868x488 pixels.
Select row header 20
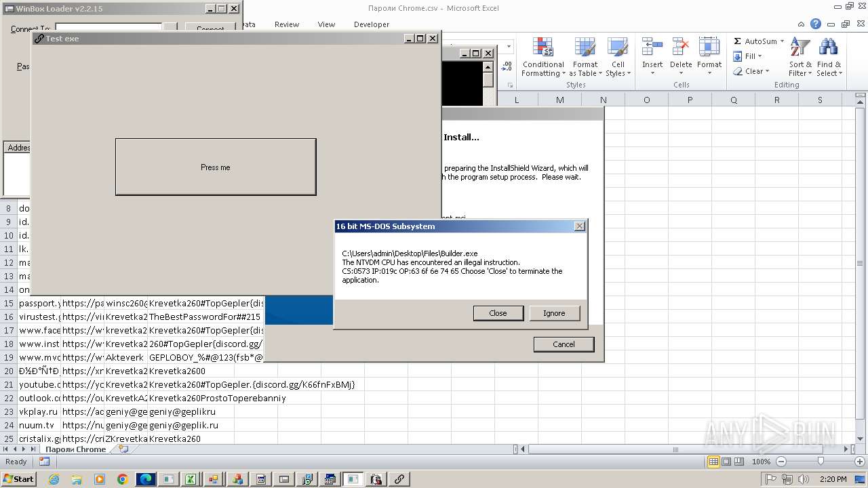9,371
